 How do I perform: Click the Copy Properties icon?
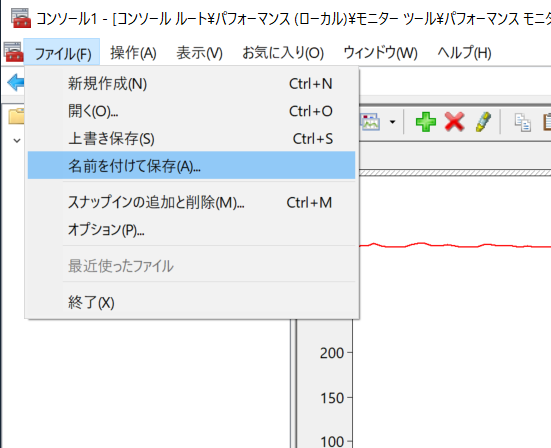pos(523,122)
